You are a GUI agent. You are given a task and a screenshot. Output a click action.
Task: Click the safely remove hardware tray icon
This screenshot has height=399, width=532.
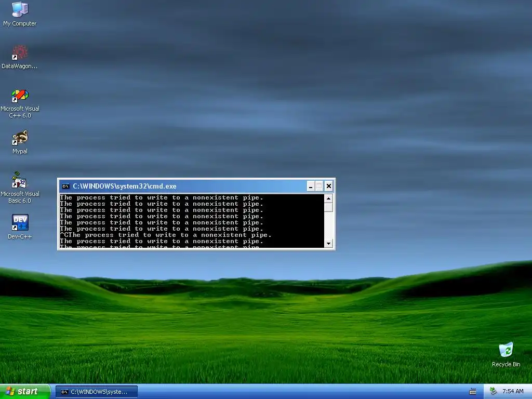click(x=494, y=391)
